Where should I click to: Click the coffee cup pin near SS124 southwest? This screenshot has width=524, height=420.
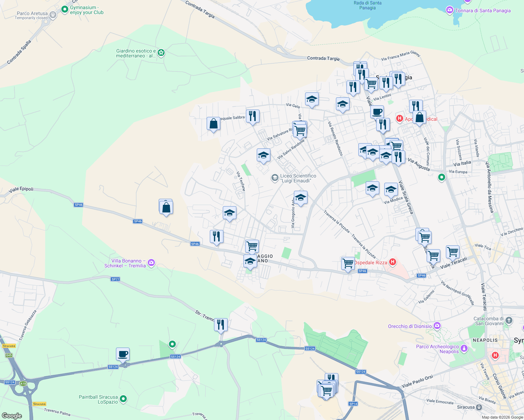point(123,354)
